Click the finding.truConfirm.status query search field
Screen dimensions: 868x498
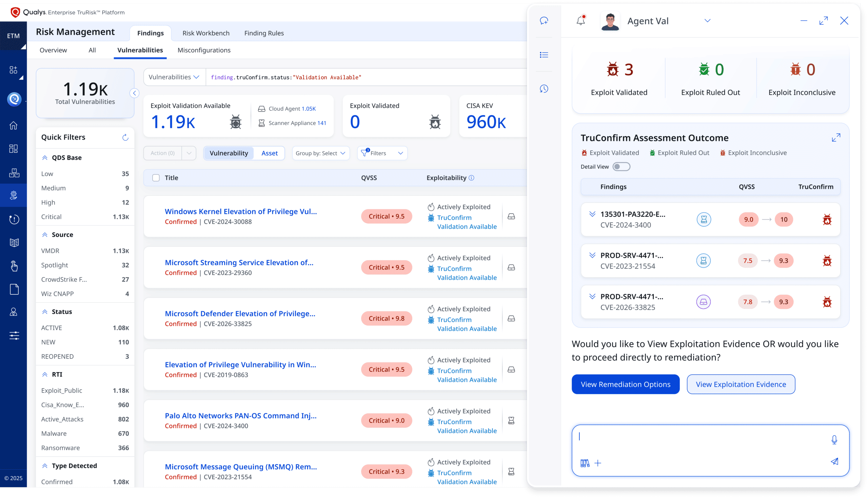366,77
